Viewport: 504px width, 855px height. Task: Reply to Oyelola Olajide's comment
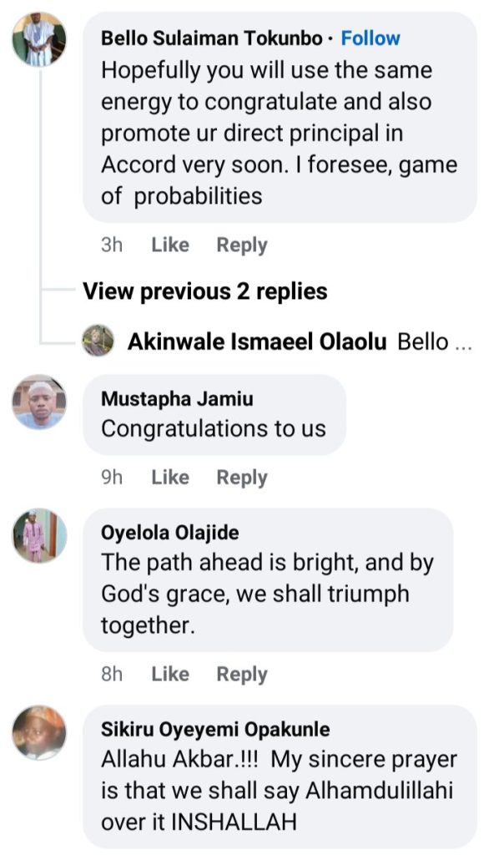coord(242,674)
